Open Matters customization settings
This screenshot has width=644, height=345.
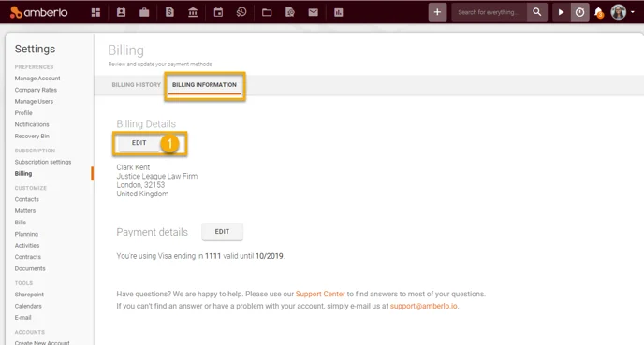pyautogui.click(x=25, y=211)
